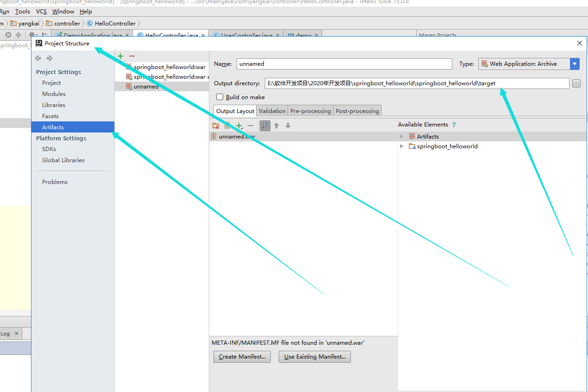This screenshot has height=392, width=588.
Task: Select the unnamed artifact in the list
Action: [162, 87]
